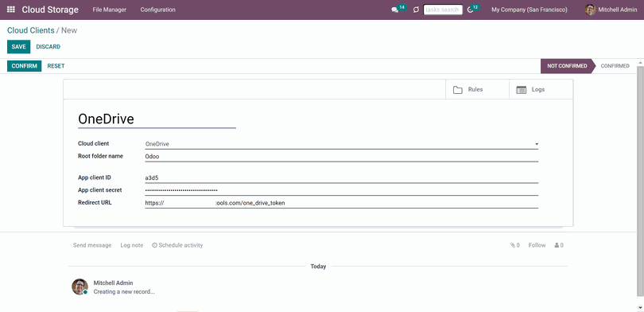The image size is (644, 312).
Task: Click Schedule activity in chatter
Action: coord(177,245)
